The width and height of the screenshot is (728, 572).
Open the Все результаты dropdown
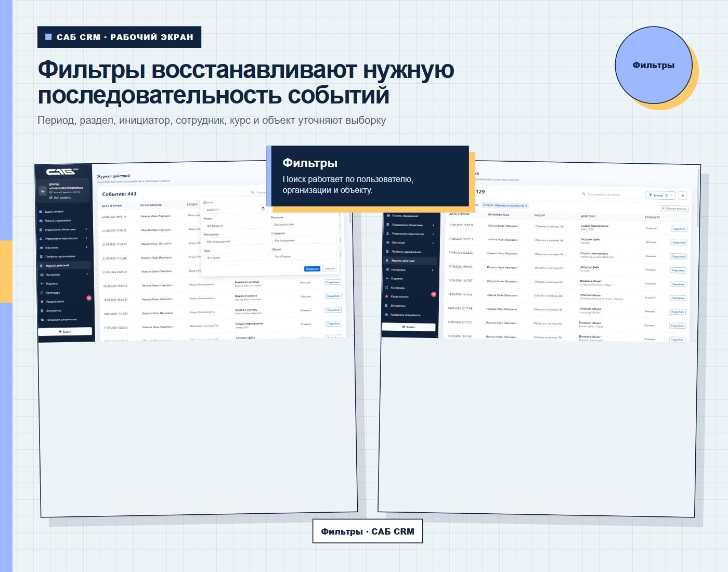pos(304,225)
